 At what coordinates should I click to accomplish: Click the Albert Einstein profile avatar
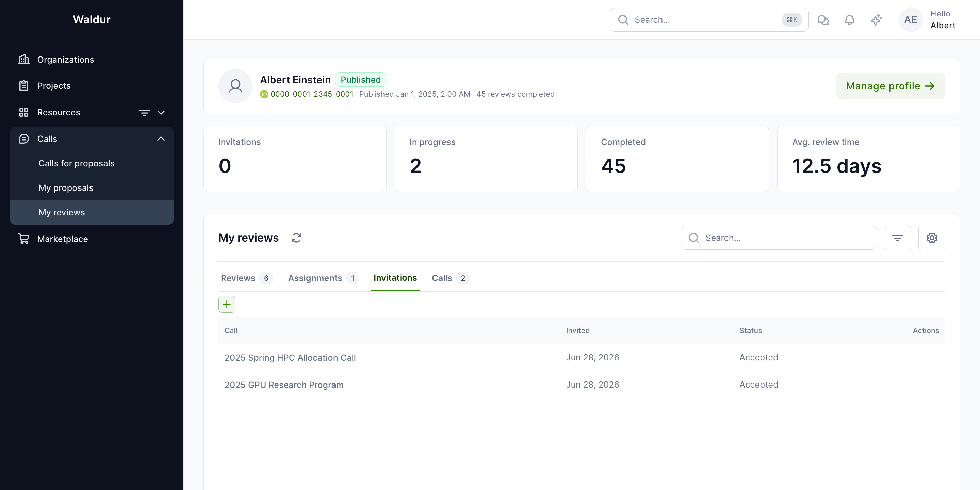pyautogui.click(x=235, y=86)
